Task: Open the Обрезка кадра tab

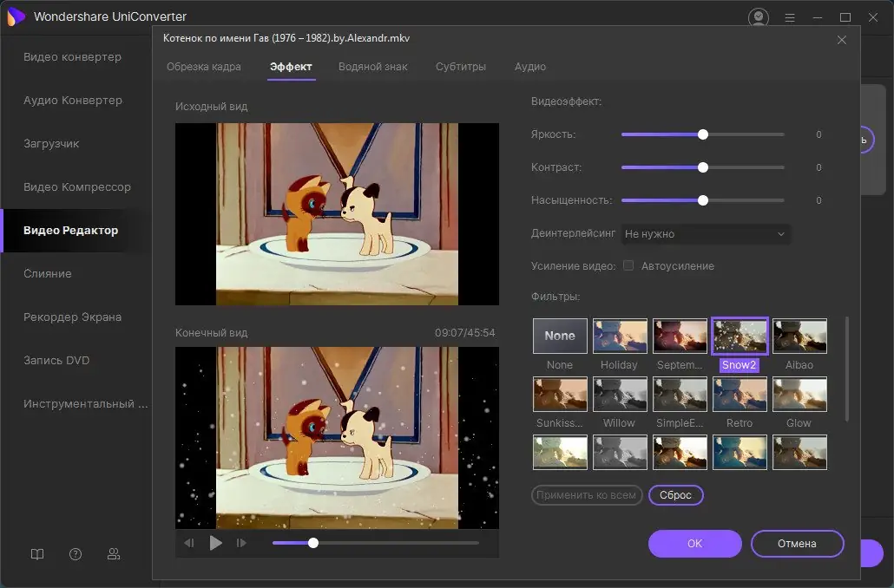Action: [204, 67]
